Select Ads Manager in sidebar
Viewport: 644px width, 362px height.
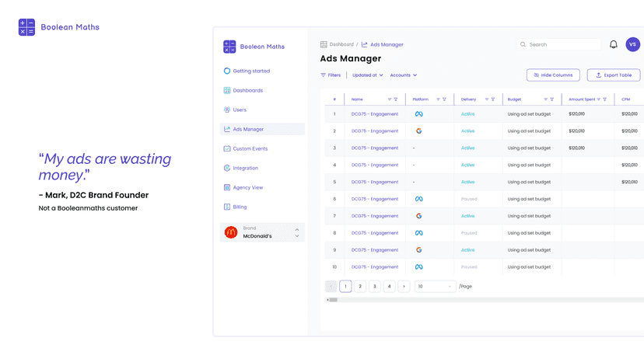click(262, 129)
